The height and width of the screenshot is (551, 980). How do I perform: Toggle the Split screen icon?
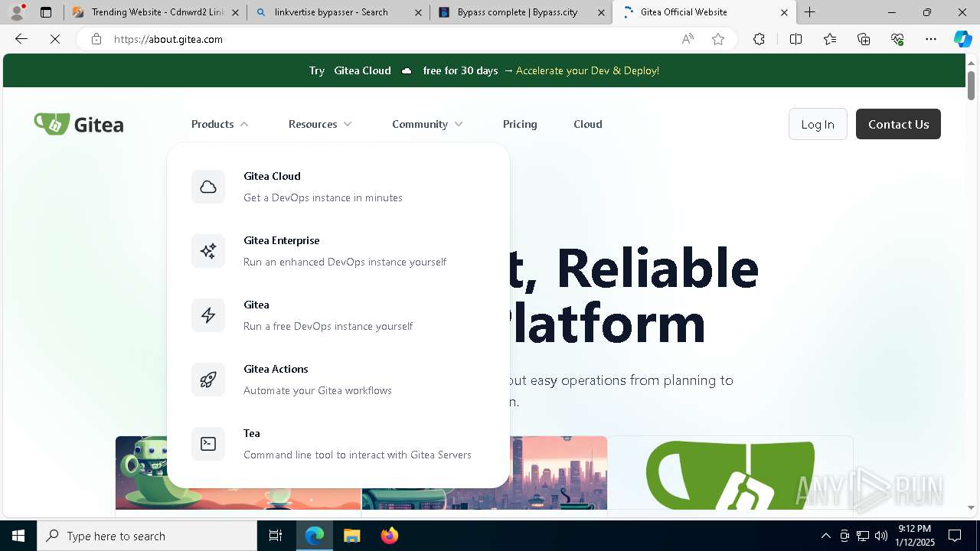tap(795, 39)
